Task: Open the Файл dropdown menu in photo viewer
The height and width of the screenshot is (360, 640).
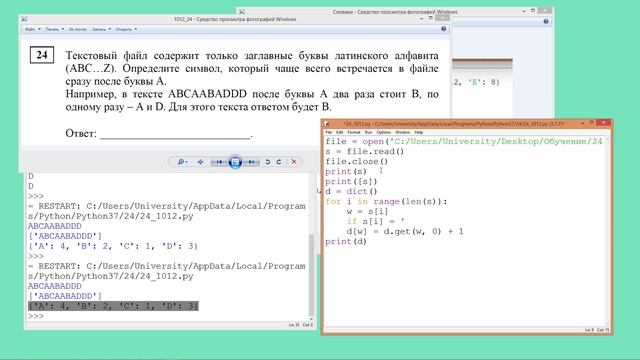Action: [x=33, y=29]
